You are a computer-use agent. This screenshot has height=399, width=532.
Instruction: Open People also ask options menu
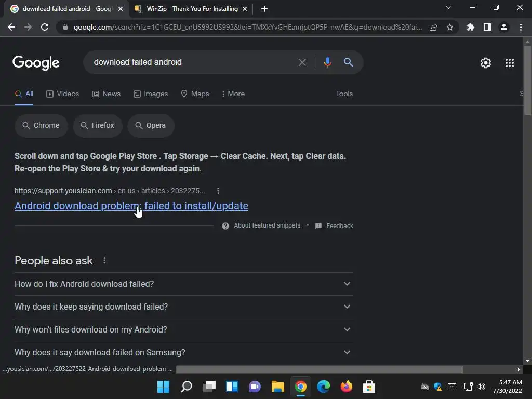click(x=104, y=260)
